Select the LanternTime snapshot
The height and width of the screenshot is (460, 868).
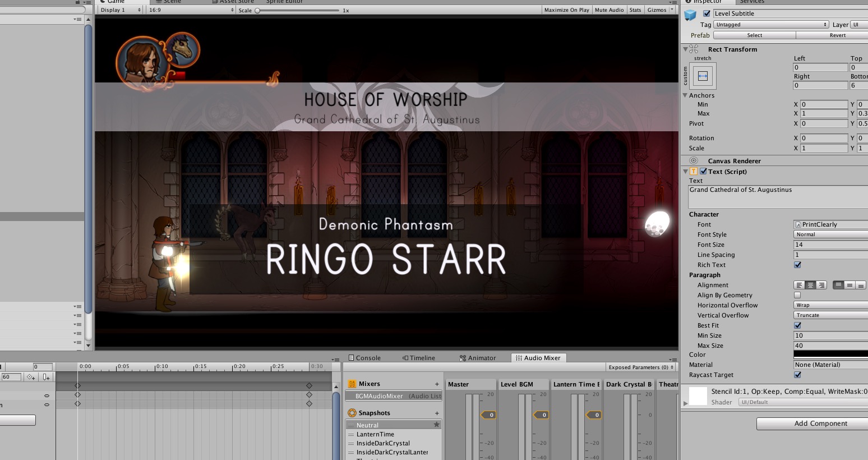coord(394,434)
